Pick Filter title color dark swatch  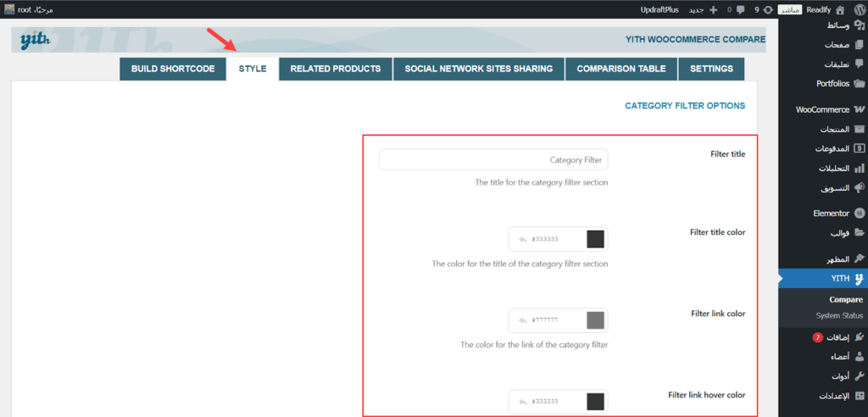(x=595, y=239)
